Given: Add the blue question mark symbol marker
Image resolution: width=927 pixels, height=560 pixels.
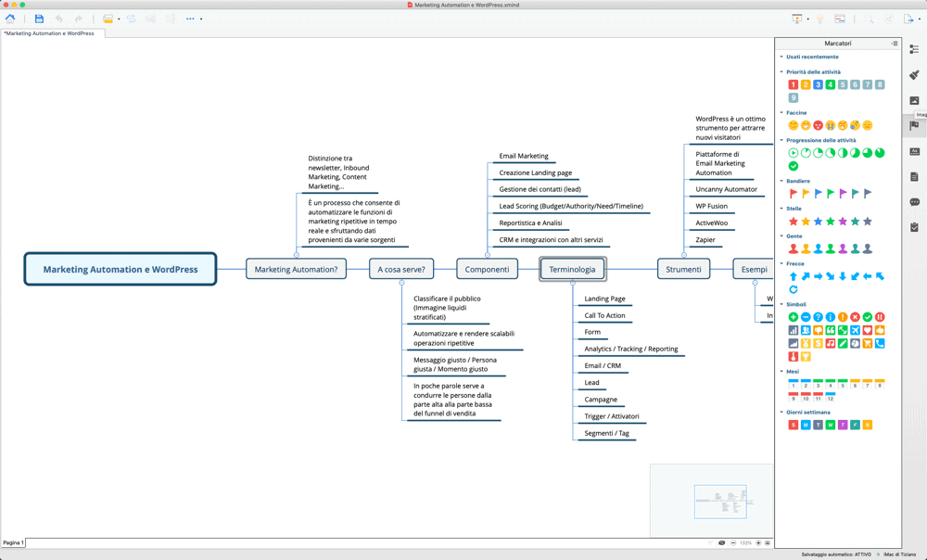Looking at the screenshot, I should point(819,317).
